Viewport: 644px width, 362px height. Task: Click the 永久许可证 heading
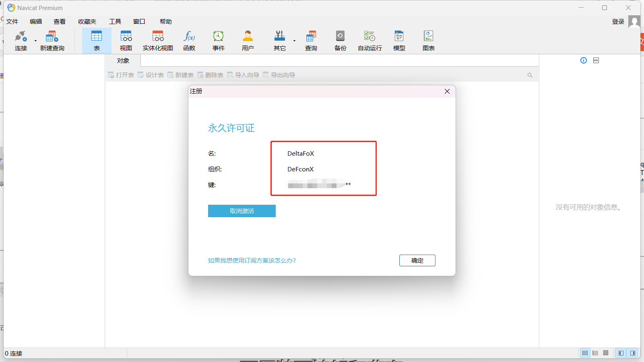click(231, 128)
